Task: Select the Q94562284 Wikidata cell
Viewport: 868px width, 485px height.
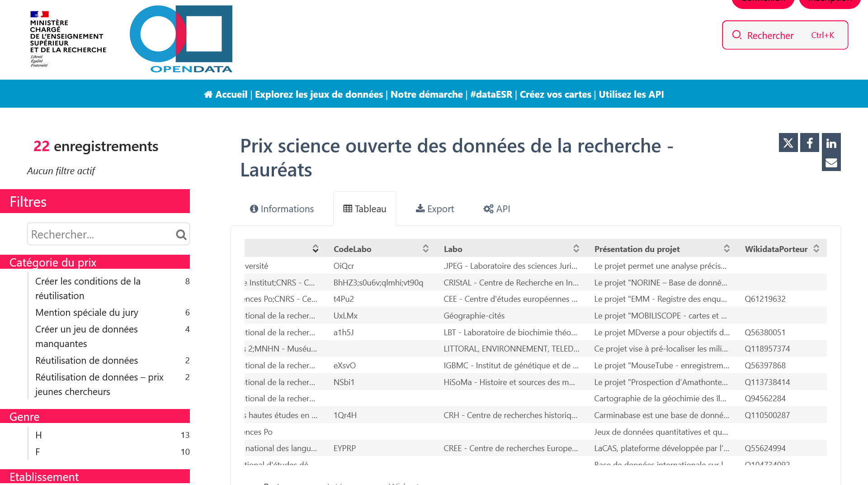Action: (x=765, y=398)
